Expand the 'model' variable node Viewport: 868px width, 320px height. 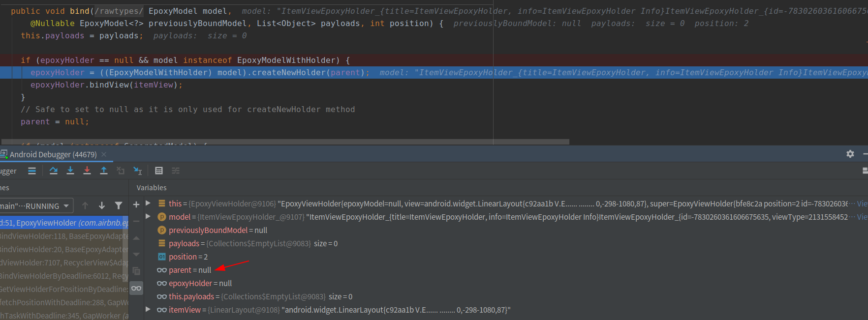[148, 216]
